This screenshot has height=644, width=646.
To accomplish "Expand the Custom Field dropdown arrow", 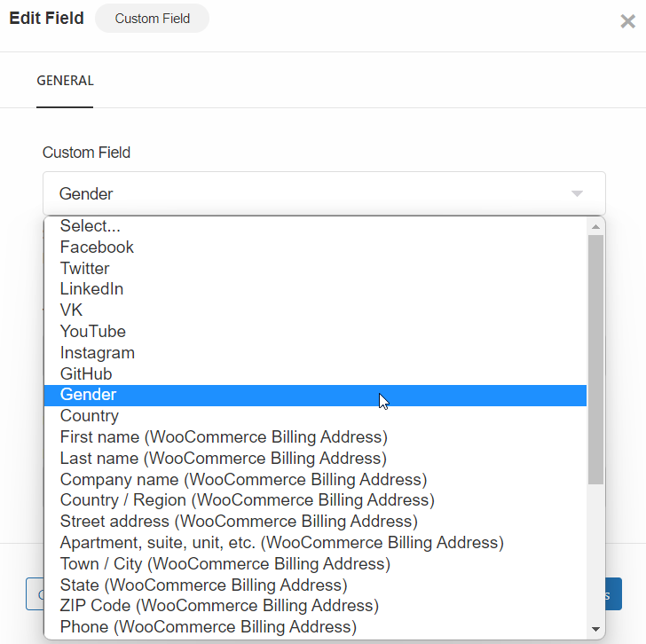I will [x=577, y=193].
